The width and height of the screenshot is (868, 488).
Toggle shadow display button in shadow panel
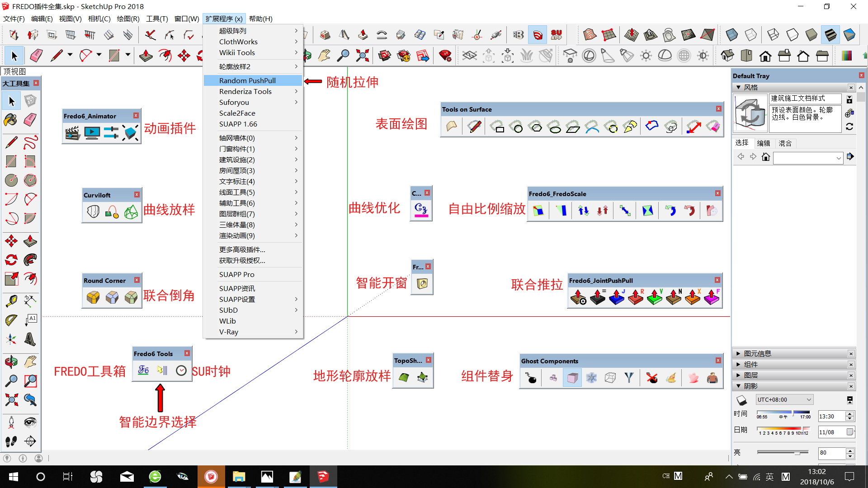pos(741,400)
